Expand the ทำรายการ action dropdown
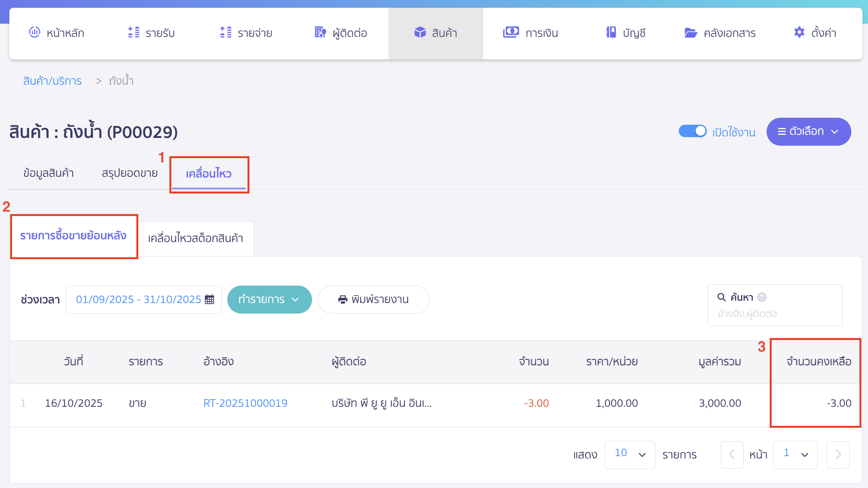This screenshot has width=868, height=488. [x=269, y=299]
